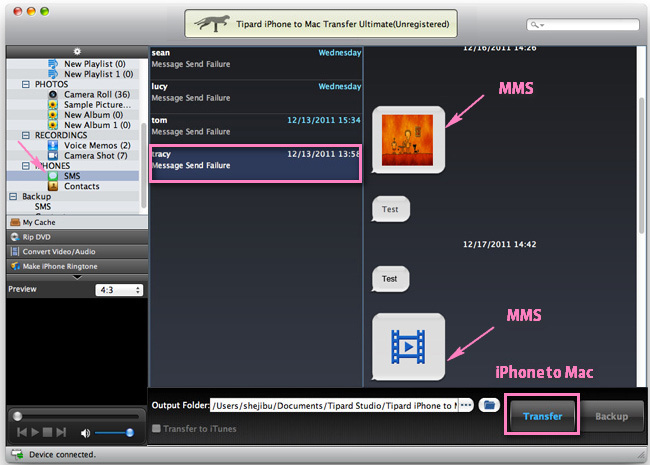Collapse the Backup tree group
Viewport: 650px width, 465px height.
13,196
